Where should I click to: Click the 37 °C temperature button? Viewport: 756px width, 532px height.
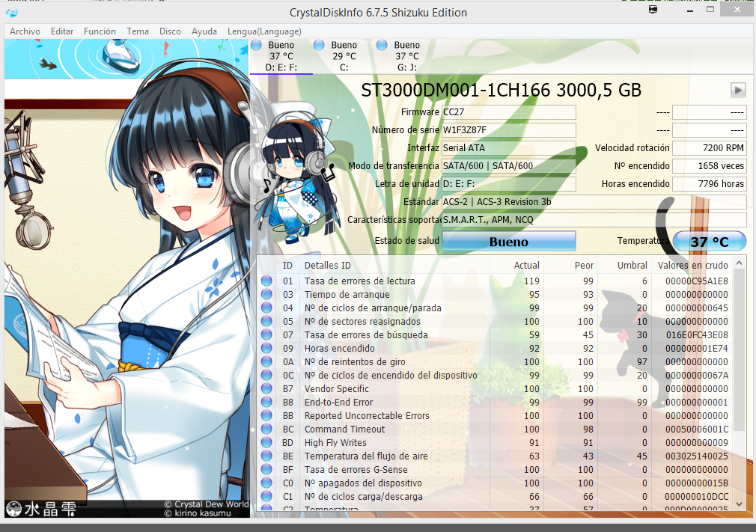(x=710, y=242)
